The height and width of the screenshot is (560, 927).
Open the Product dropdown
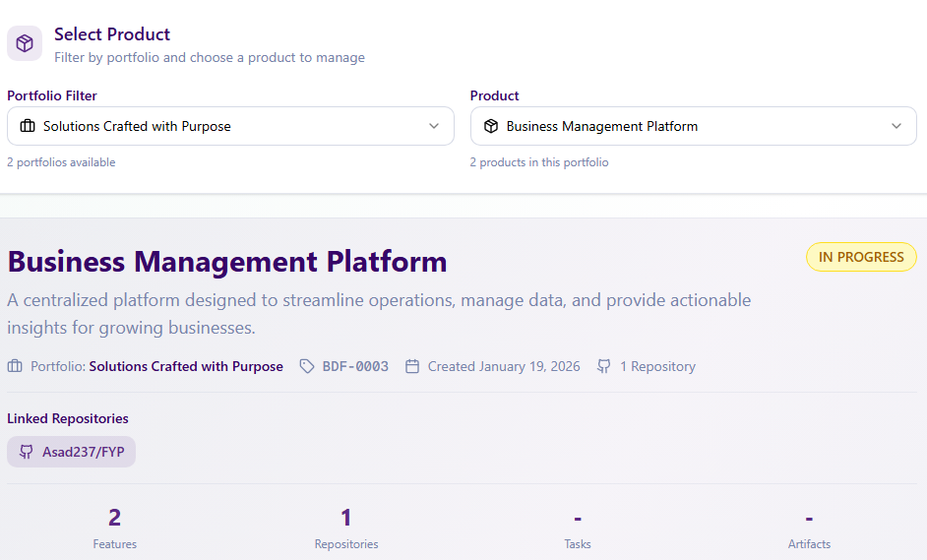point(693,126)
